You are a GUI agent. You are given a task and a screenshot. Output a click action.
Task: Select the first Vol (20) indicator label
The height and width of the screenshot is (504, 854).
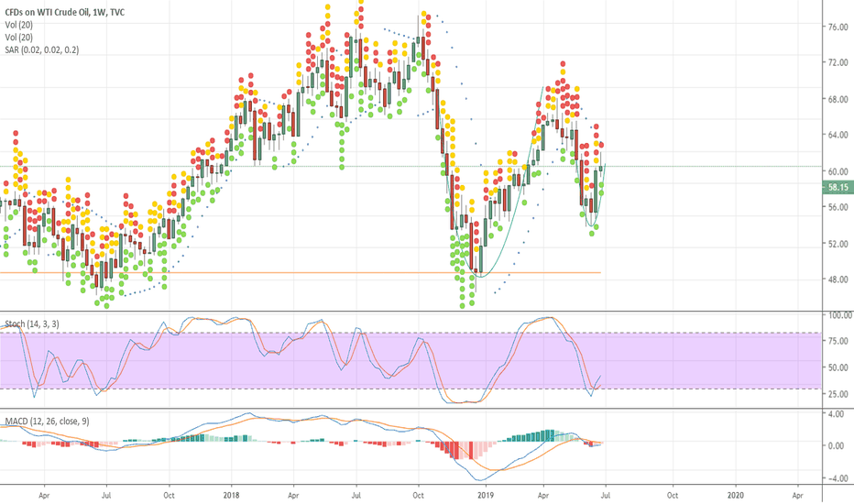19,25
